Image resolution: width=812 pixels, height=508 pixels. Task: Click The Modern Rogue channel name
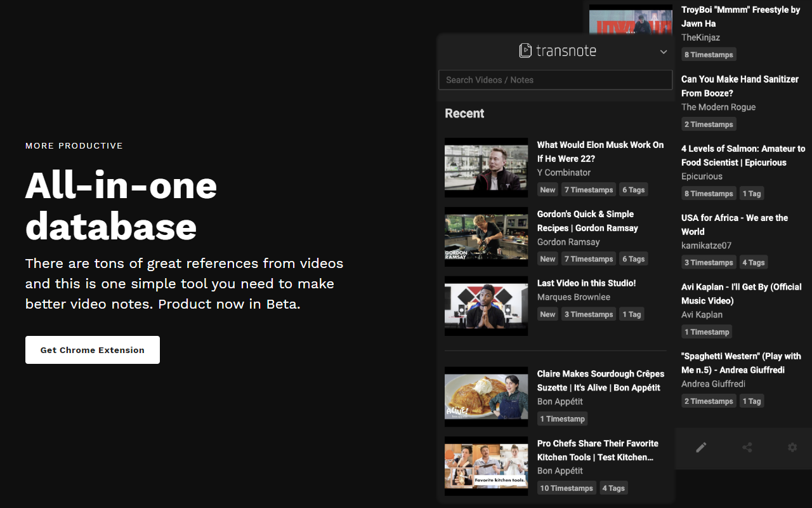coord(718,107)
